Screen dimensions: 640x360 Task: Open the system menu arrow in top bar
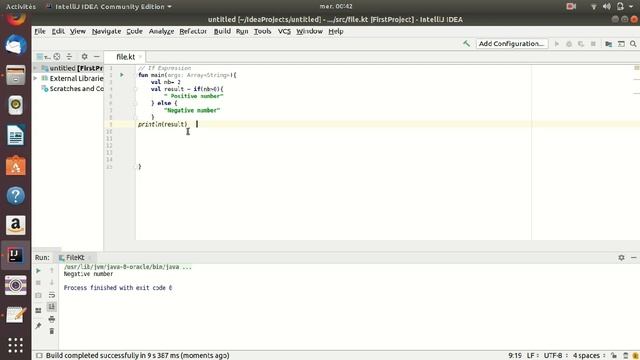coord(631,7)
